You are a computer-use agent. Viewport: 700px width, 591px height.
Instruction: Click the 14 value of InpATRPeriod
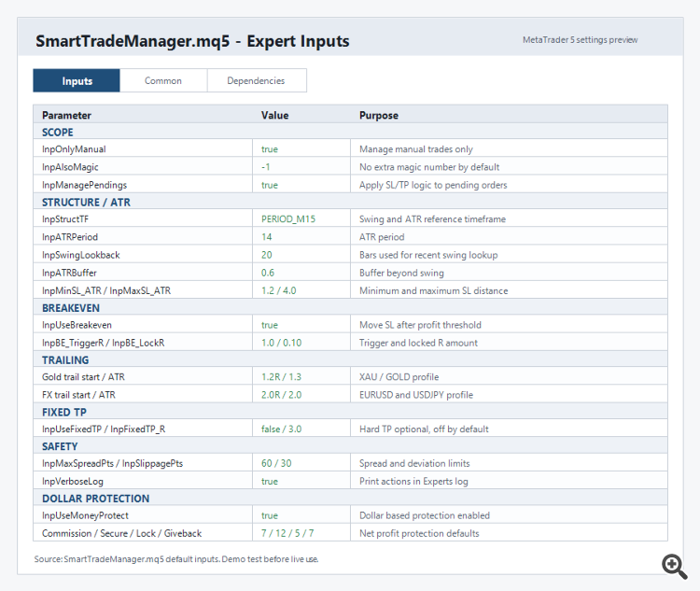(x=267, y=237)
